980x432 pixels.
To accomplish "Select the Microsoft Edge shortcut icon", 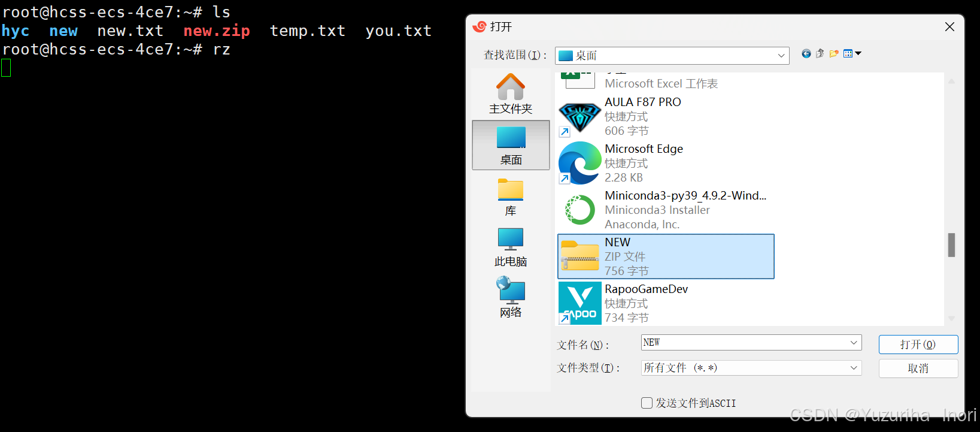I will [x=579, y=163].
